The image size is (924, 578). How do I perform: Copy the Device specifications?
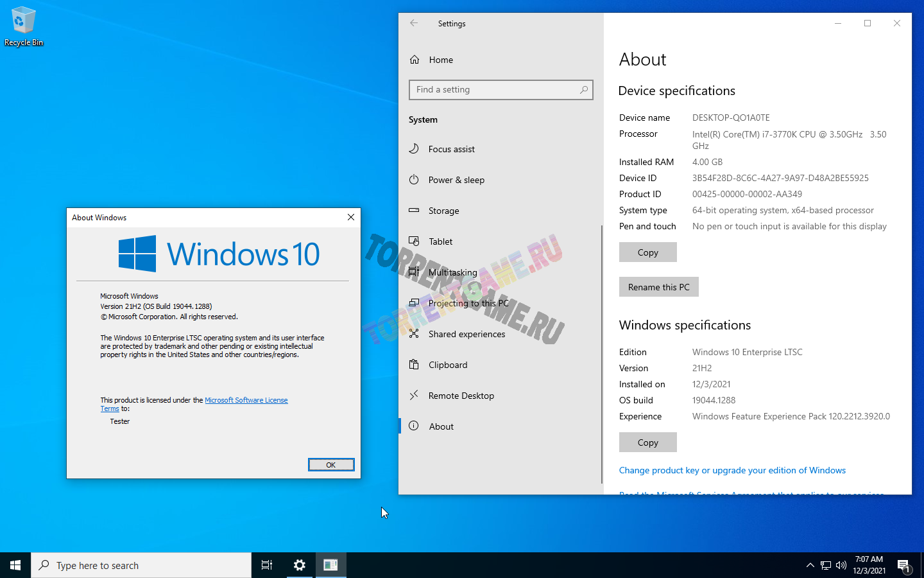pos(647,252)
